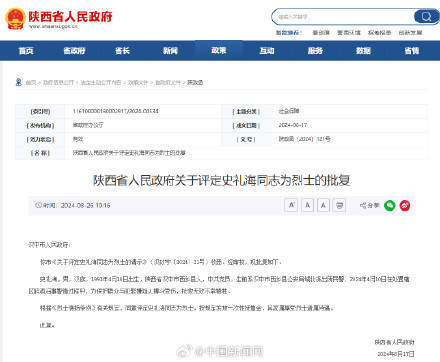The image size is (440, 362).
Task: Click the default font size A button
Action: pyautogui.click(x=307, y=205)
